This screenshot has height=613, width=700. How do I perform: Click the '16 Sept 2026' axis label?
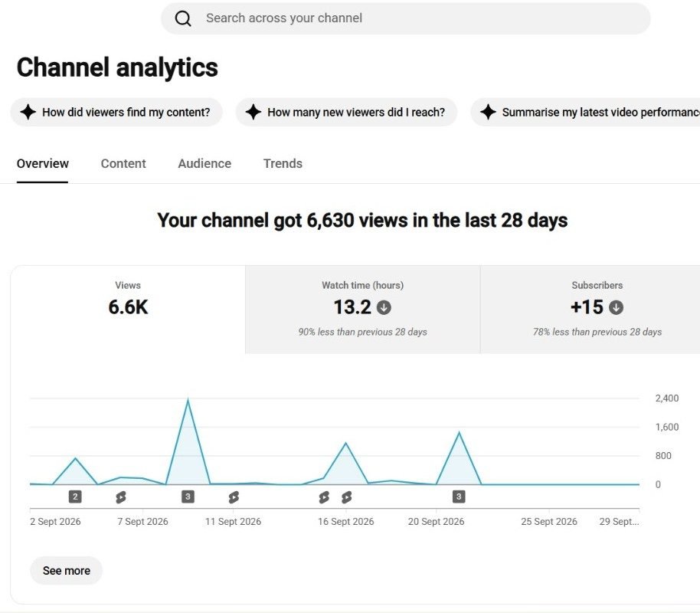point(346,521)
